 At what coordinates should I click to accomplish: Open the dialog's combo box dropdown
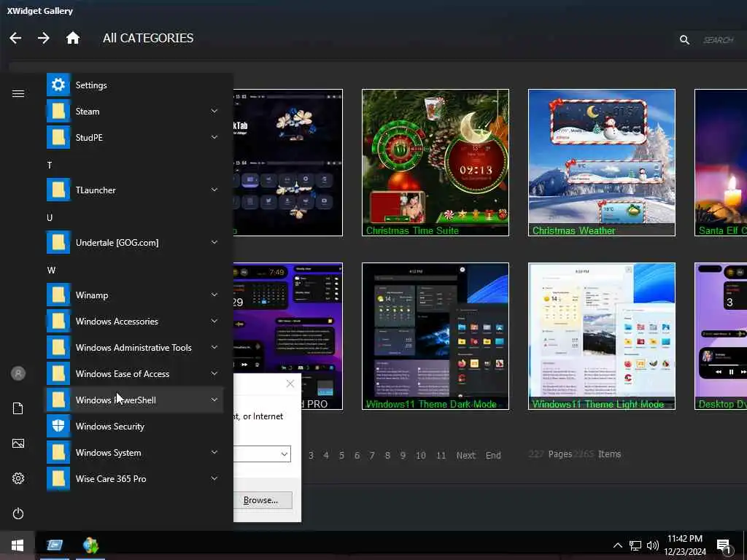pyautogui.click(x=284, y=454)
